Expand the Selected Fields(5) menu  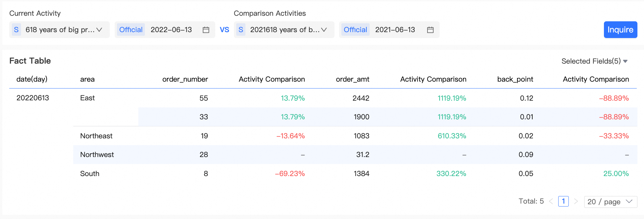[594, 61]
